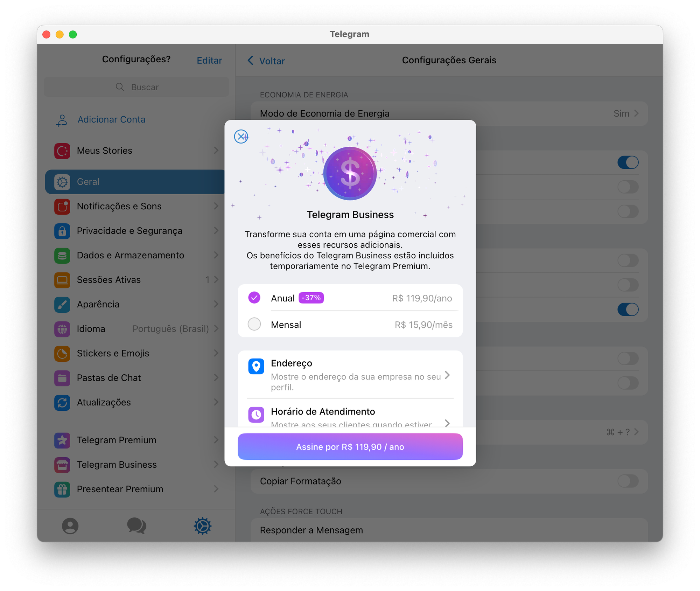Toggle the first enabled switch in settings
The height and width of the screenshot is (591, 700).
click(628, 162)
